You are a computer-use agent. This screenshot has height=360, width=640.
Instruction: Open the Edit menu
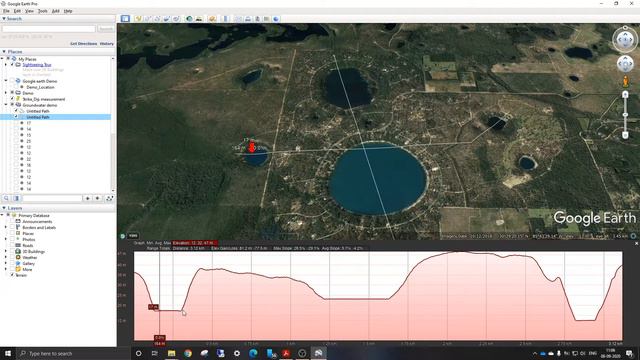17,11
